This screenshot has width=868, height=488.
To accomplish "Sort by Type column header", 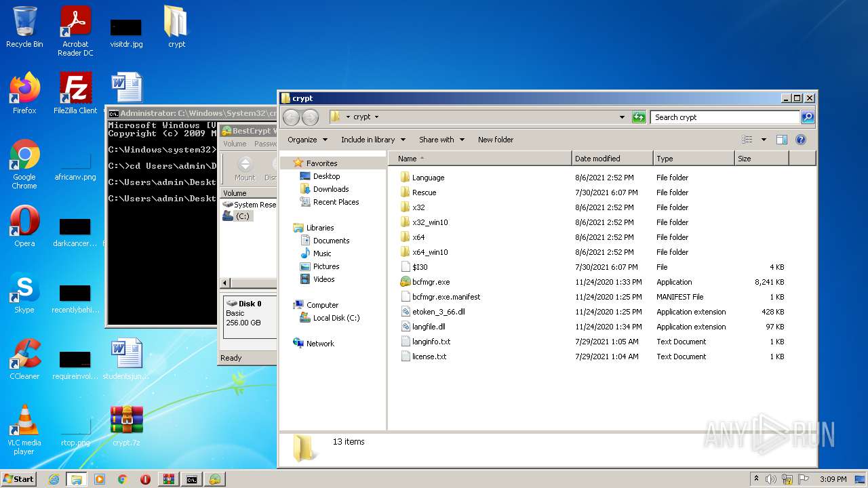I will pyautogui.click(x=694, y=159).
